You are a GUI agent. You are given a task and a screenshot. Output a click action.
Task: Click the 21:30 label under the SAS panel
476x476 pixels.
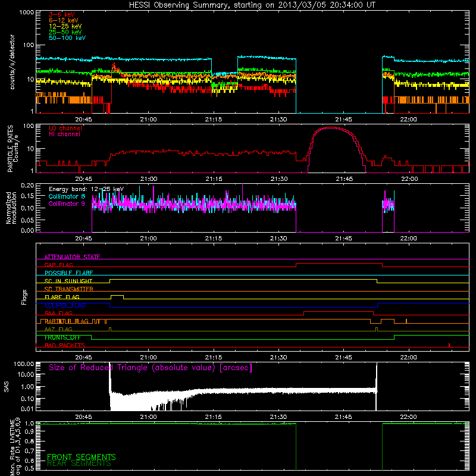pos(278,417)
